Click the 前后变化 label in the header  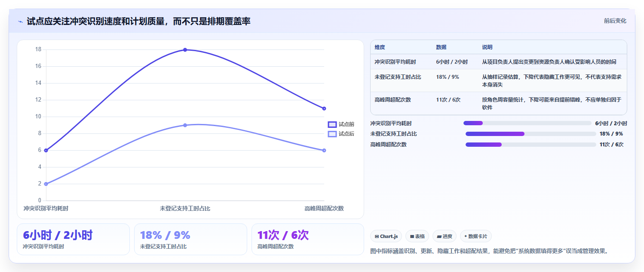(x=615, y=21)
